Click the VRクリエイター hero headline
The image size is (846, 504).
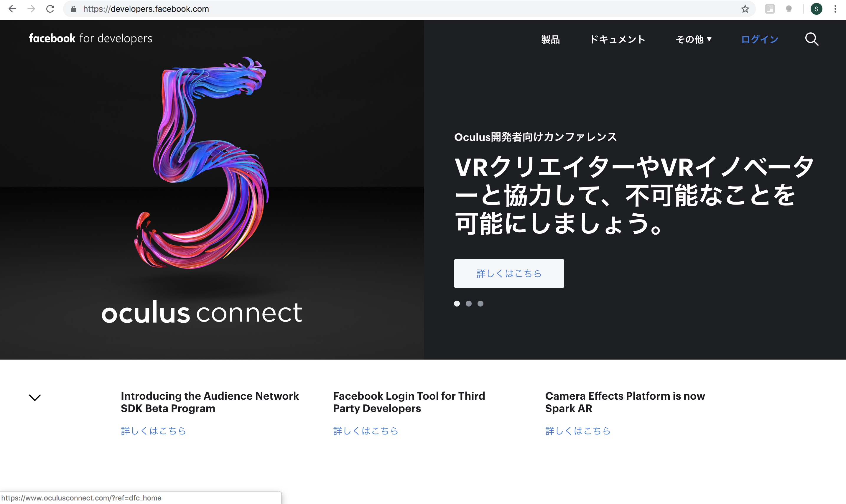point(634,195)
